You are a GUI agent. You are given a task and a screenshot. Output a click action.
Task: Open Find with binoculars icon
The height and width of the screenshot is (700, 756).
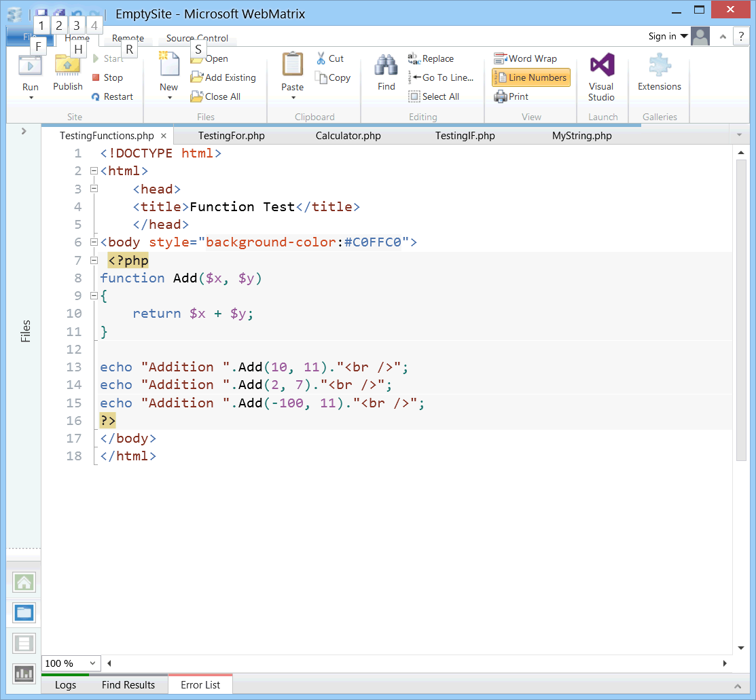click(386, 66)
